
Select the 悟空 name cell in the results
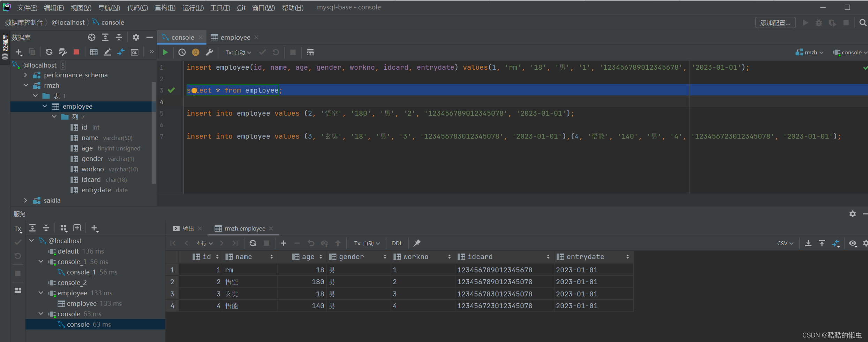pos(250,282)
